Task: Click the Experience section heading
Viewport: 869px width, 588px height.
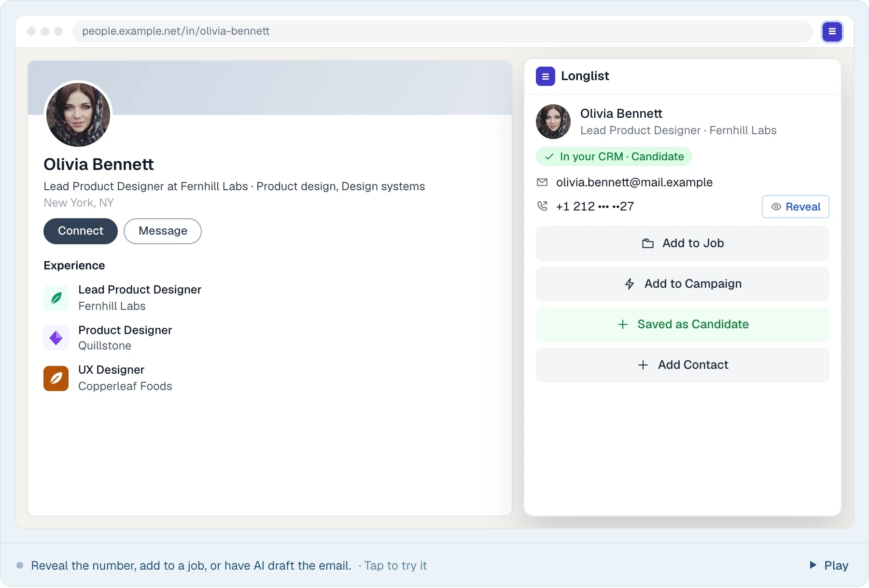Action: [x=74, y=266]
